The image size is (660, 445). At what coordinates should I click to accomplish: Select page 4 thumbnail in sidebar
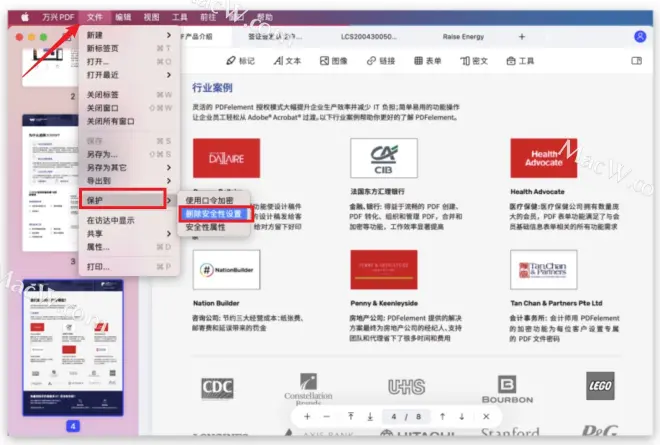point(73,348)
